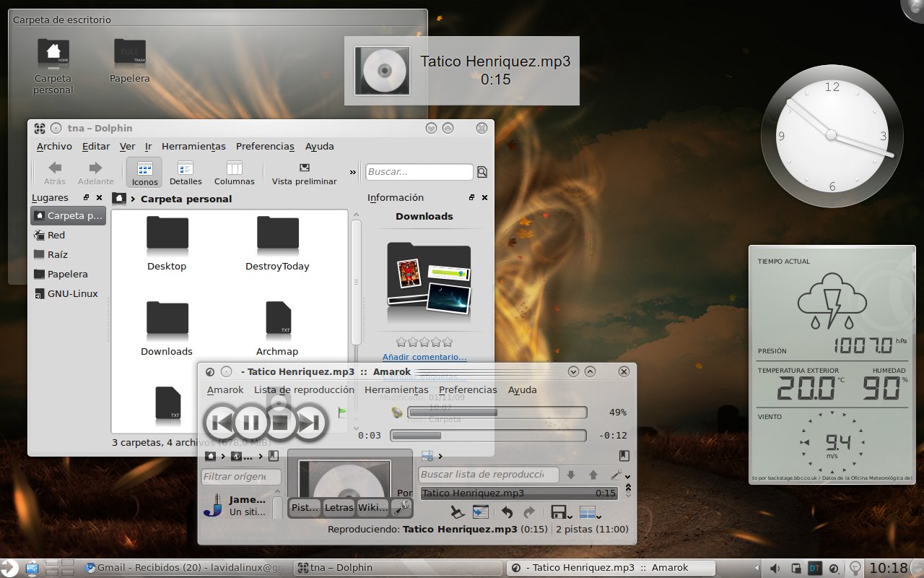Open Archivo menu in Dolphin
The image size is (924, 578).
point(54,146)
